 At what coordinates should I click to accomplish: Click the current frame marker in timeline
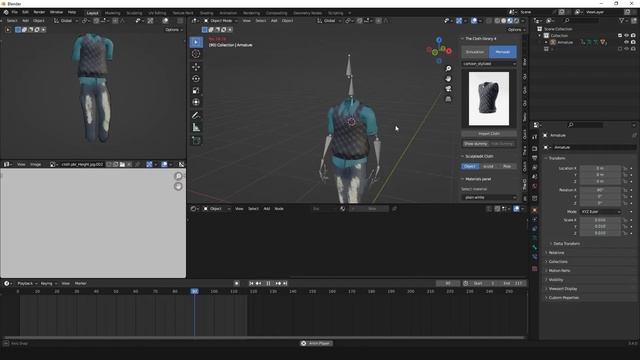[195, 291]
